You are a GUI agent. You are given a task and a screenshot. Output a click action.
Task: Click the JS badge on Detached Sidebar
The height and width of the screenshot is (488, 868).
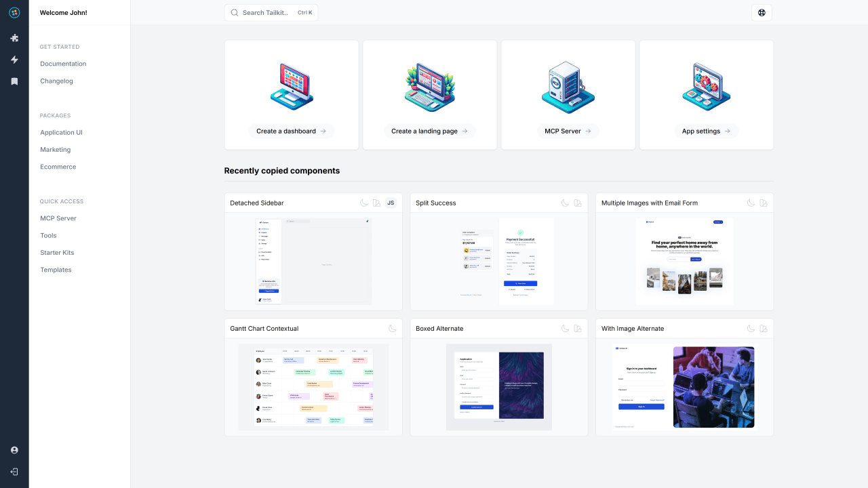pos(391,203)
